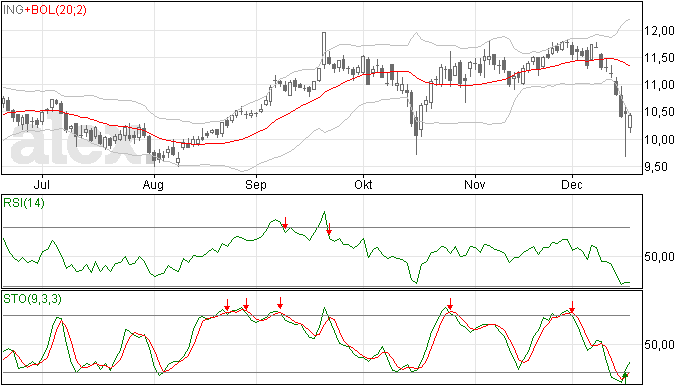690x387 pixels.
Task: Click the 50,00 value beside RSI panel
Action: coord(659,257)
